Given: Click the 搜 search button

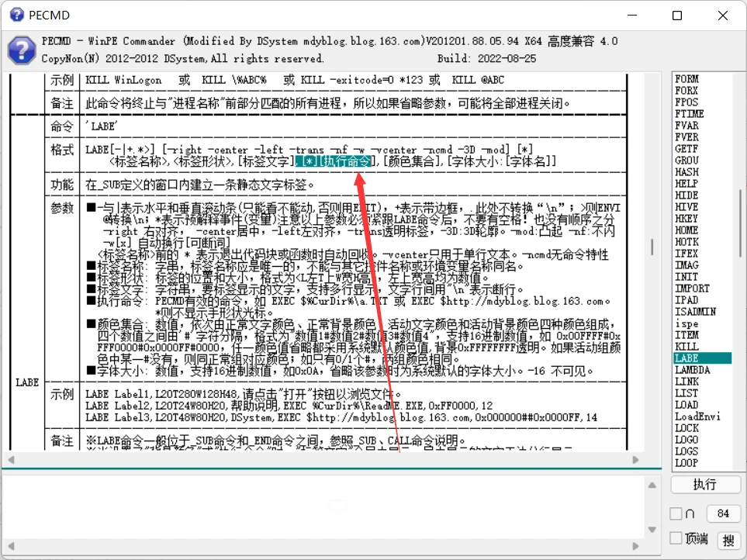Looking at the screenshot, I should 728,540.
